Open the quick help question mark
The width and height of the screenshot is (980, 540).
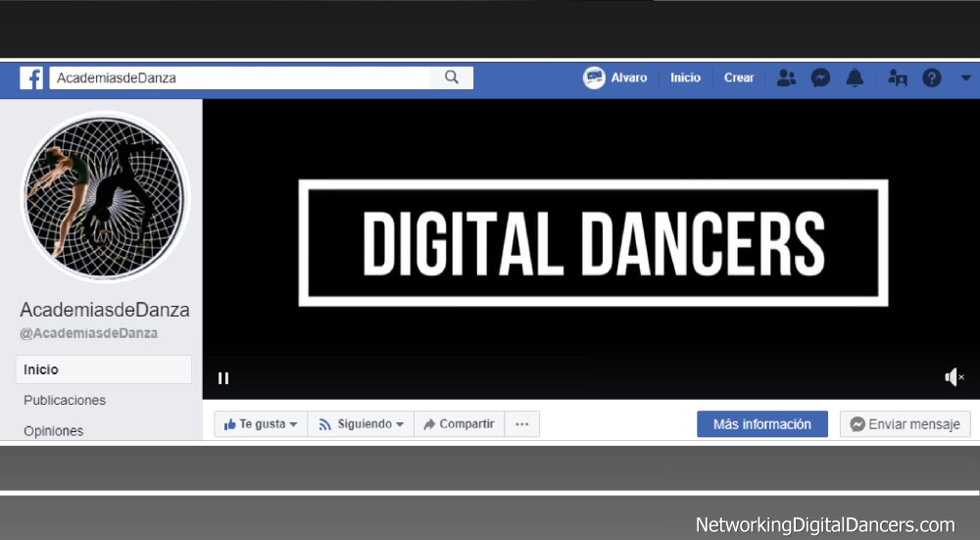[x=932, y=78]
